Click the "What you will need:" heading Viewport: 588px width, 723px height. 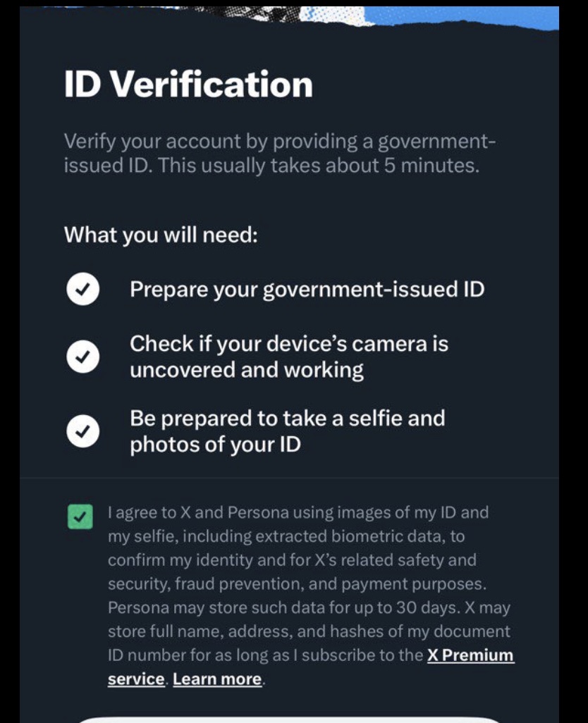point(161,234)
